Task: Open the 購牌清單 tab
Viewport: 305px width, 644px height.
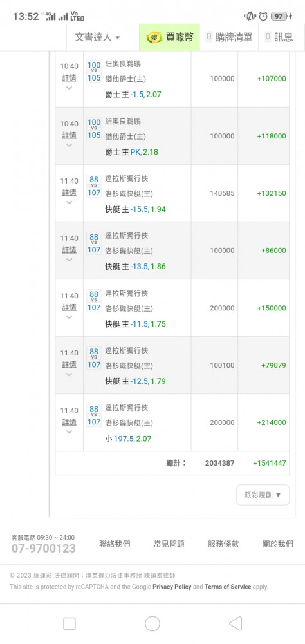Action: point(229,37)
